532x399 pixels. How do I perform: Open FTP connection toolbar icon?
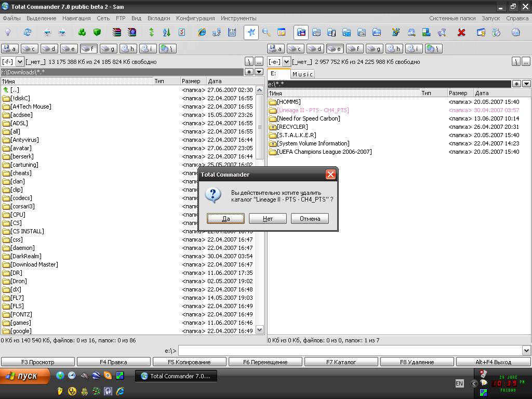tap(232, 33)
